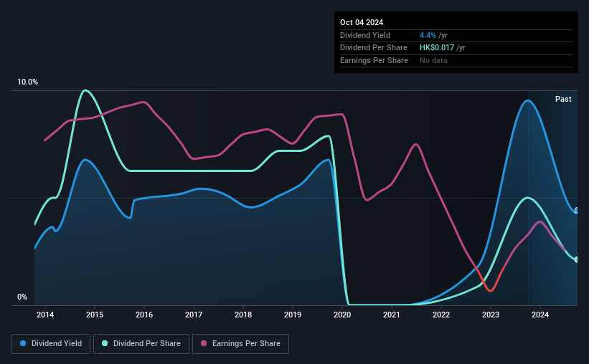Click the 2019 x-axis label
589x364 pixels.
(293, 315)
